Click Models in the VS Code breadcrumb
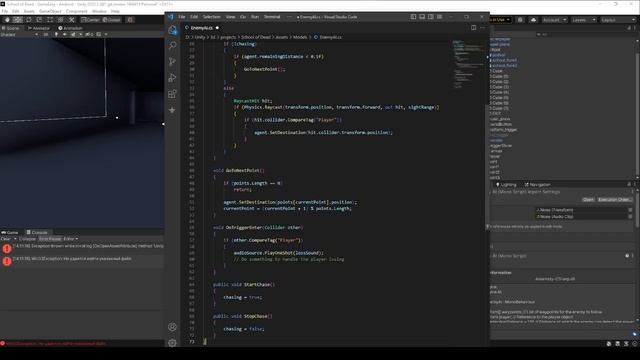The width and height of the screenshot is (640, 360). (300, 37)
